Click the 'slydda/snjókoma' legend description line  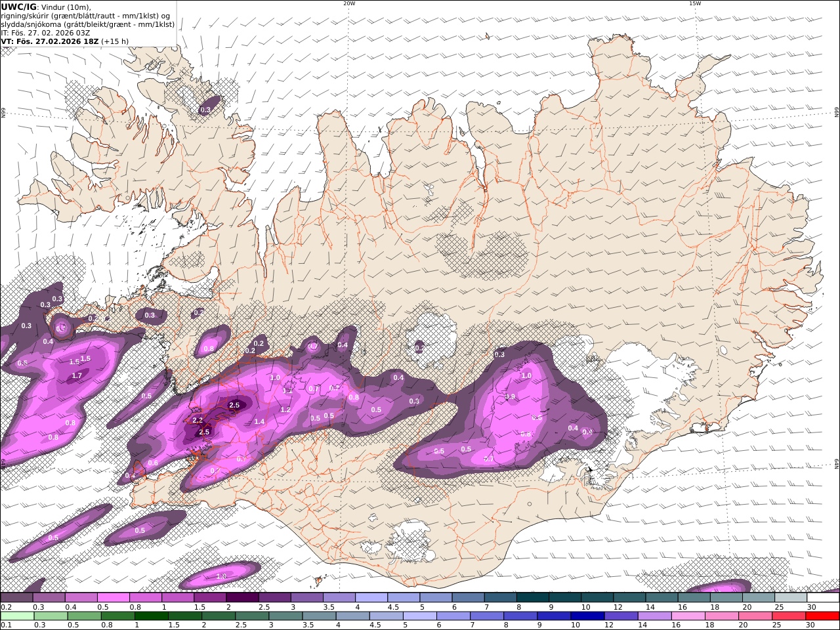(x=88, y=24)
